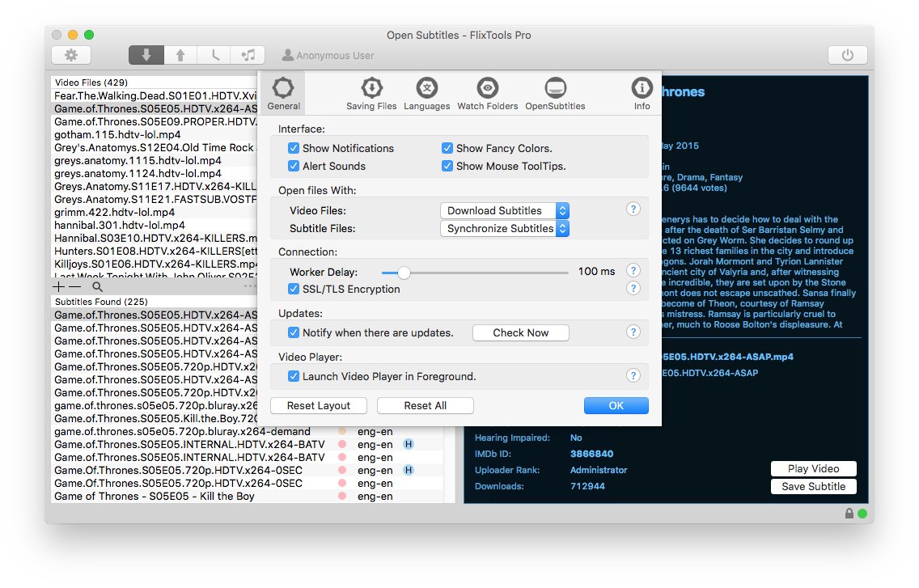Open the Info preferences tab
919x588 pixels.
(x=642, y=94)
